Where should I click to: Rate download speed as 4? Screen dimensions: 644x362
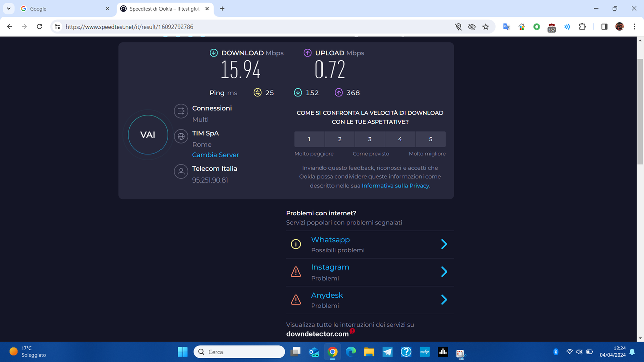coord(400,139)
